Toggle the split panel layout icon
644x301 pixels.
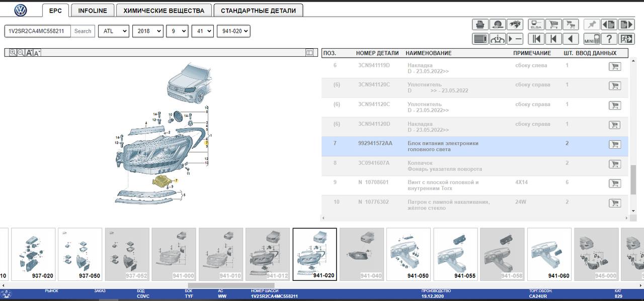tap(310, 52)
